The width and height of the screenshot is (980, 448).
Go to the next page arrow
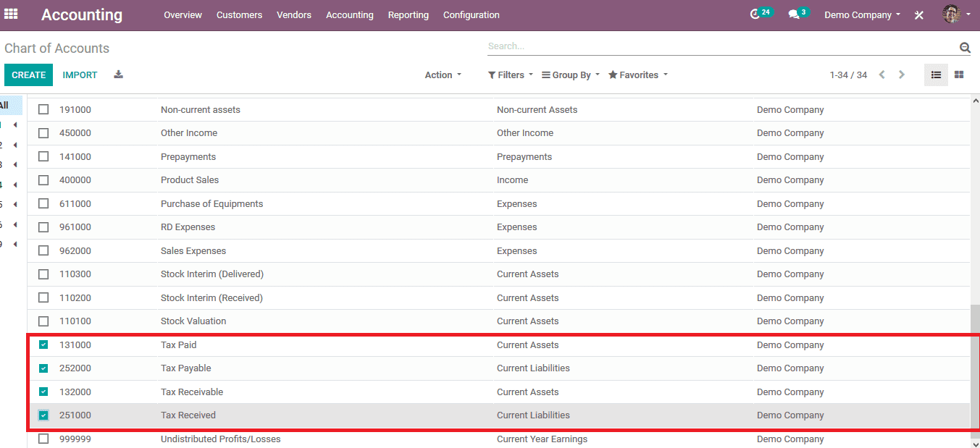coord(902,75)
